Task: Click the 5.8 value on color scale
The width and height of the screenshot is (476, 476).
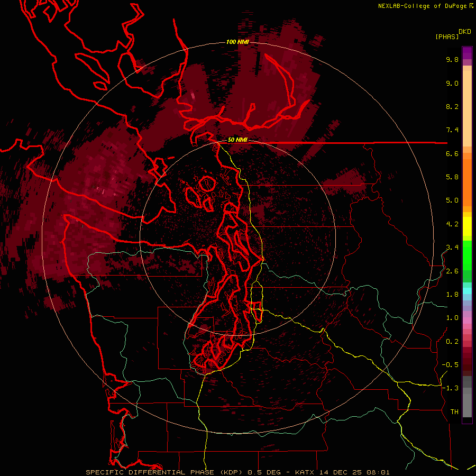Action: pos(452,177)
